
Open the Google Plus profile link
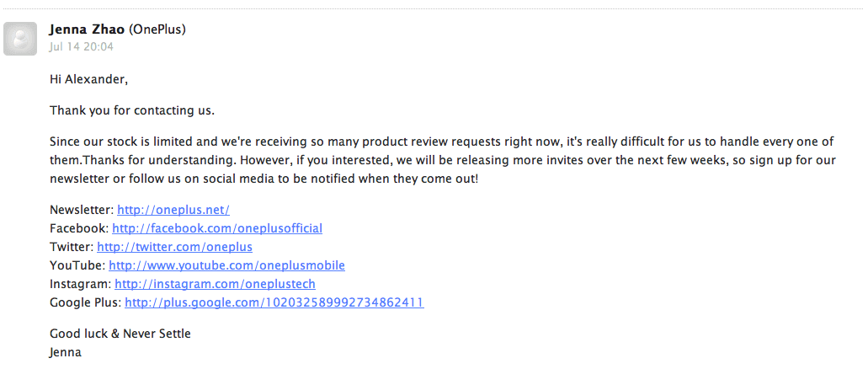274,302
